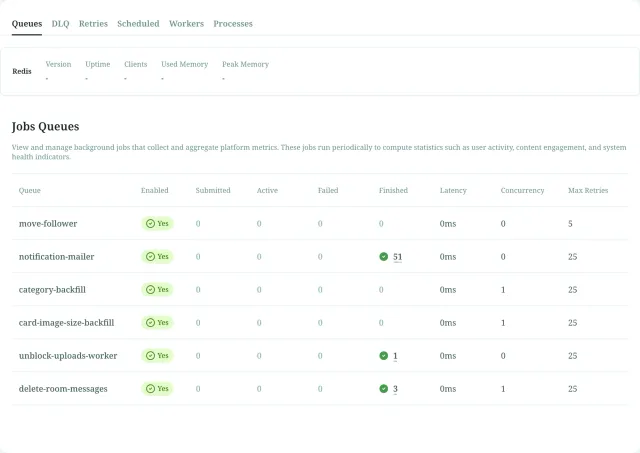Click the Version stat label
This screenshot has width=640, height=453.
tap(58, 64)
